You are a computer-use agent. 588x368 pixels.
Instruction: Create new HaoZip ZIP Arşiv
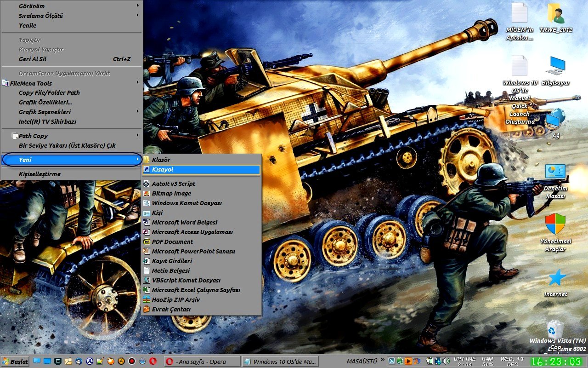tap(202, 299)
